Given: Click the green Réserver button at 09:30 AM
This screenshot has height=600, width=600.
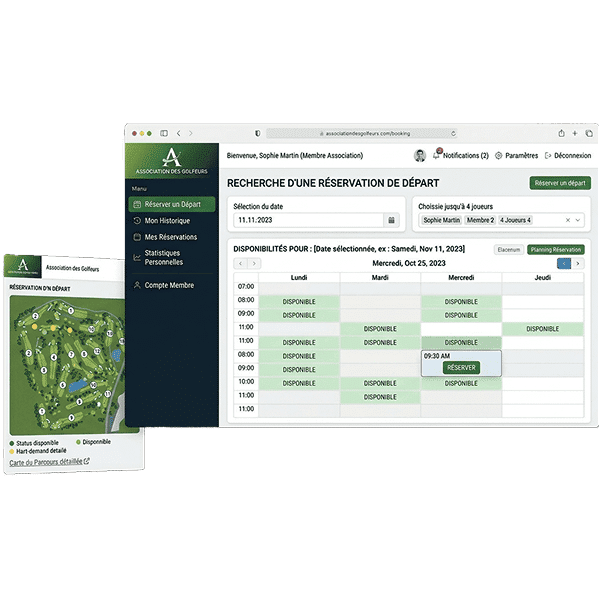Looking at the screenshot, I should 461,367.
